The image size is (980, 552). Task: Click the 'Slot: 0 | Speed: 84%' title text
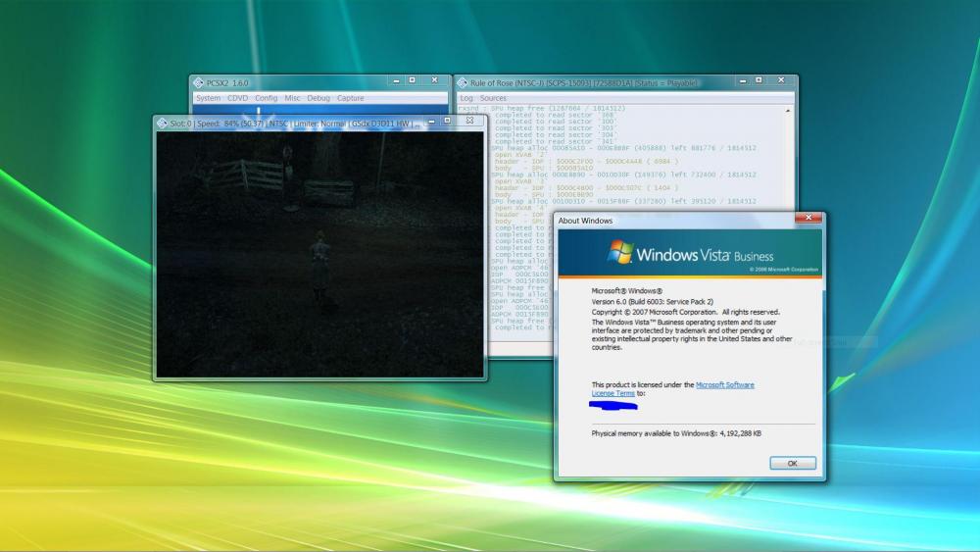tap(295, 124)
